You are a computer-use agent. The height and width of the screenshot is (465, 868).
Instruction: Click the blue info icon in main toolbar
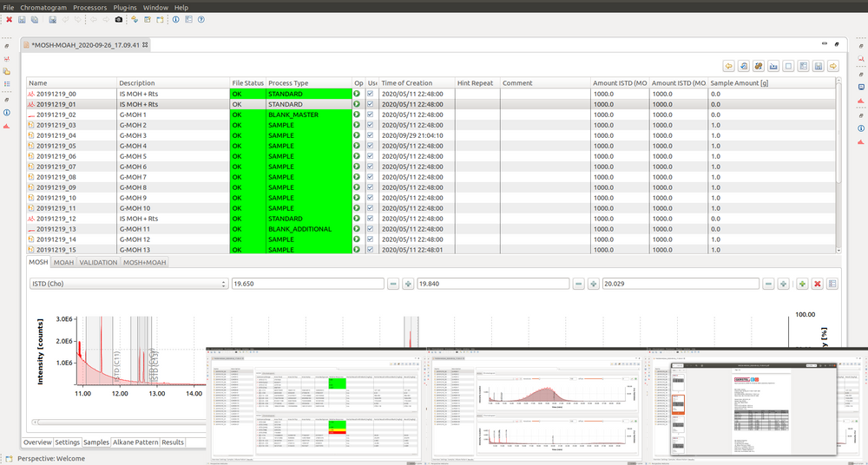175,19
